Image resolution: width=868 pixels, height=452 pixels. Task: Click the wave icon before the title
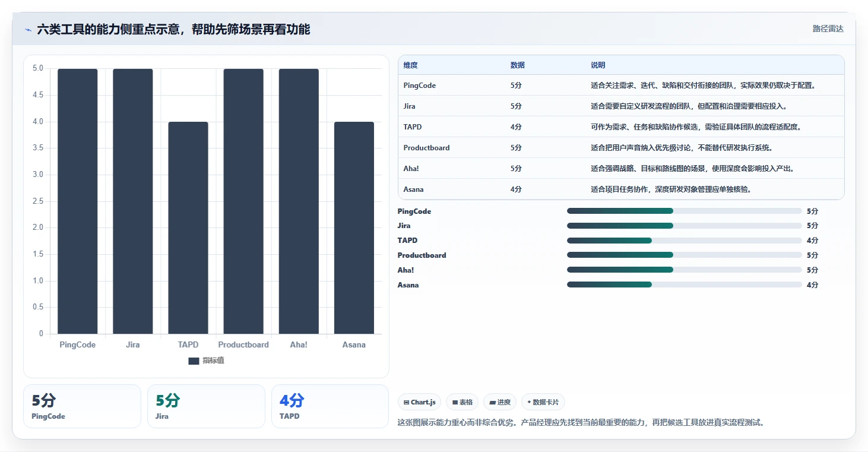tap(28, 30)
